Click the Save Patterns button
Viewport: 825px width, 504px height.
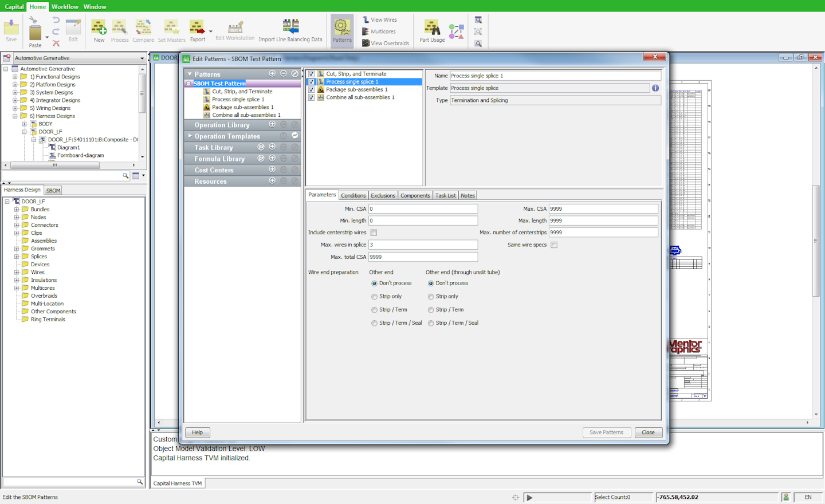point(607,432)
